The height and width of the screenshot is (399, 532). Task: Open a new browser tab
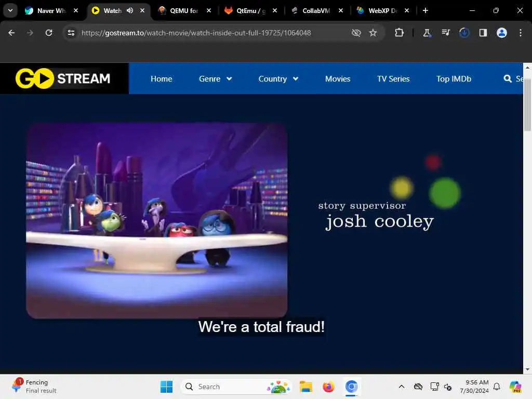pyautogui.click(x=425, y=10)
